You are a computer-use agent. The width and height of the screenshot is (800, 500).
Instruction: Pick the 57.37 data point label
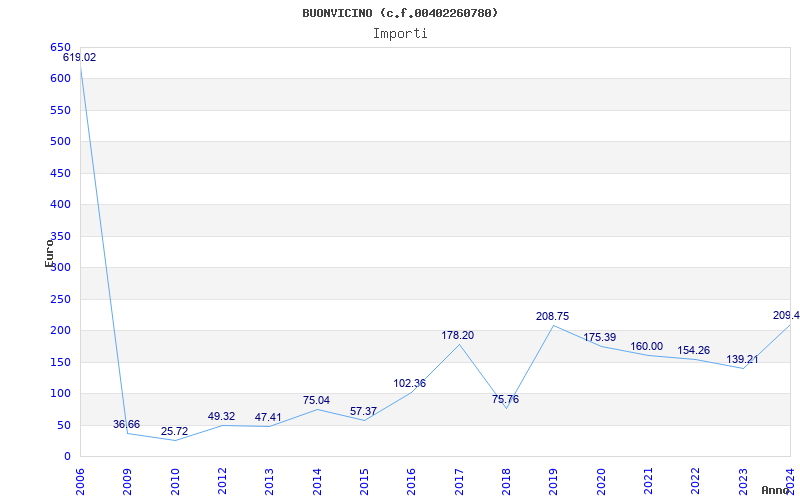tap(363, 412)
